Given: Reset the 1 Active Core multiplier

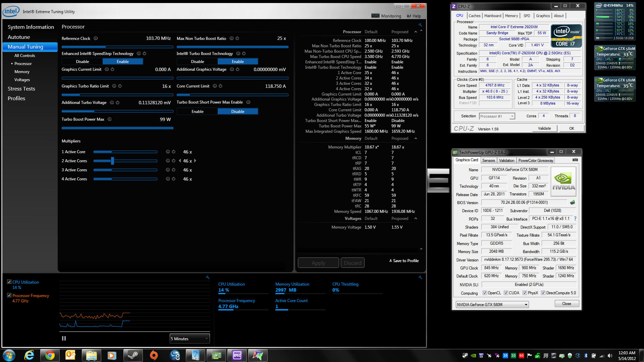Looking at the screenshot, I should coord(173,152).
